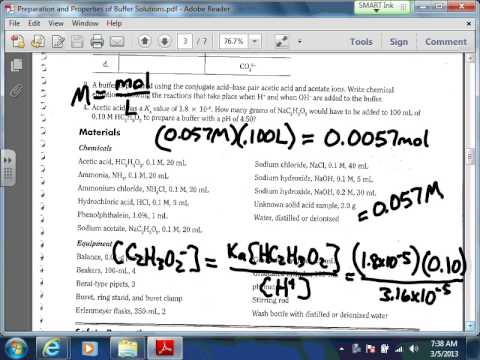480x360 pixels.
Task: Open the Attachments paperclip panel
Action: point(16,90)
